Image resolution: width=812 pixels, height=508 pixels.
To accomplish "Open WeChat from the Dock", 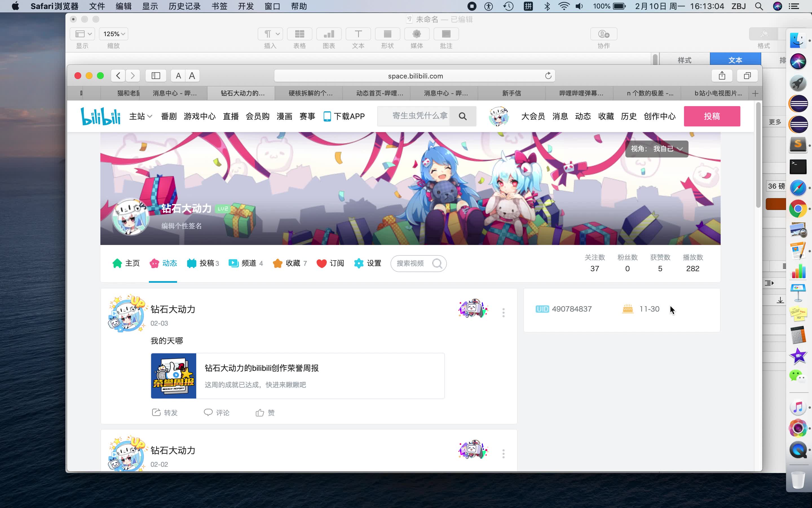I will (798, 377).
